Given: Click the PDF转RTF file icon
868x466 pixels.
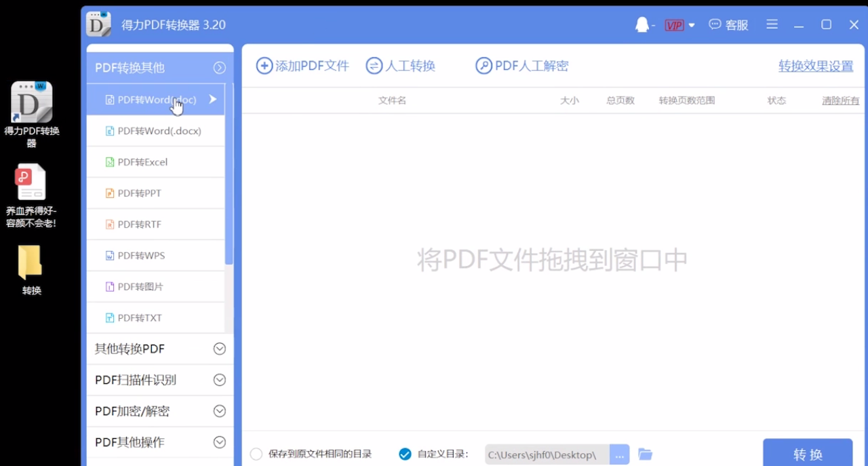Looking at the screenshot, I should pyautogui.click(x=110, y=225).
